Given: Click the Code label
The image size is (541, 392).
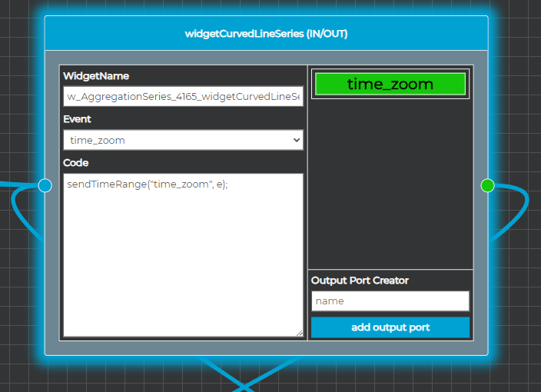Looking at the screenshot, I should click(x=75, y=163).
